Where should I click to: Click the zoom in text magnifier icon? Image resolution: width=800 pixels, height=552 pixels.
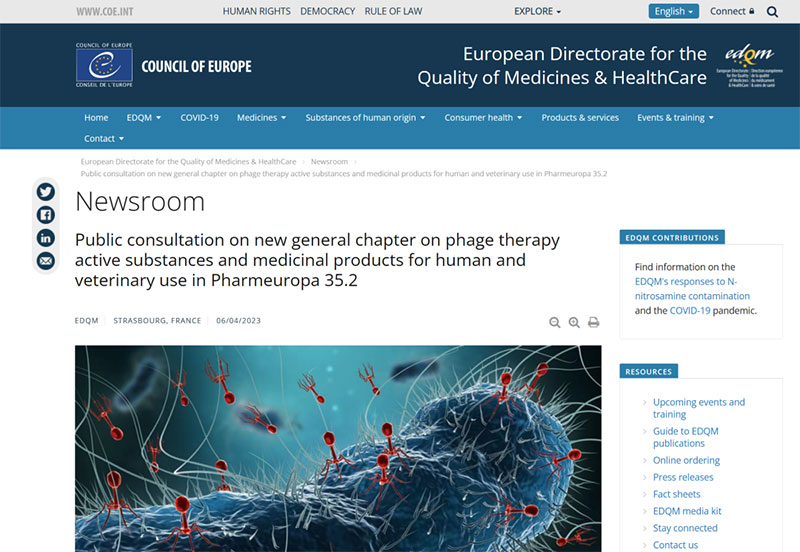point(574,322)
